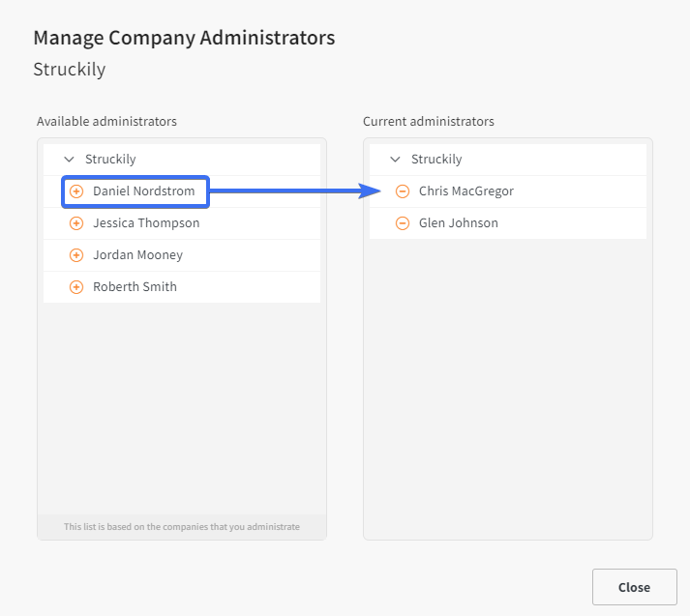Select the Jordan Mooney name in the list
The height and width of the screenshot is (616, 690).
[137, 255]
